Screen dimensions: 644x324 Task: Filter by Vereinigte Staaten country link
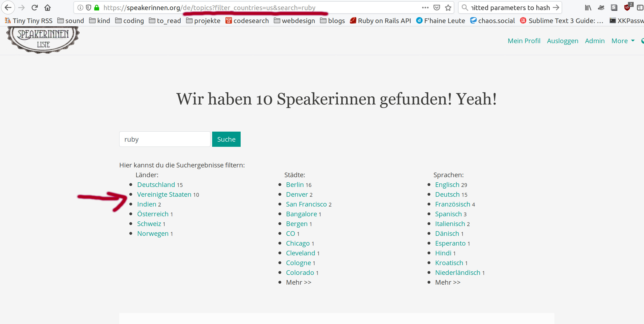coord(164,194)
